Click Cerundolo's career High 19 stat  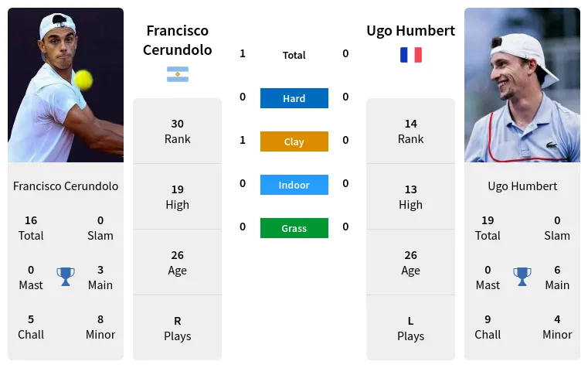pos(177,197)
